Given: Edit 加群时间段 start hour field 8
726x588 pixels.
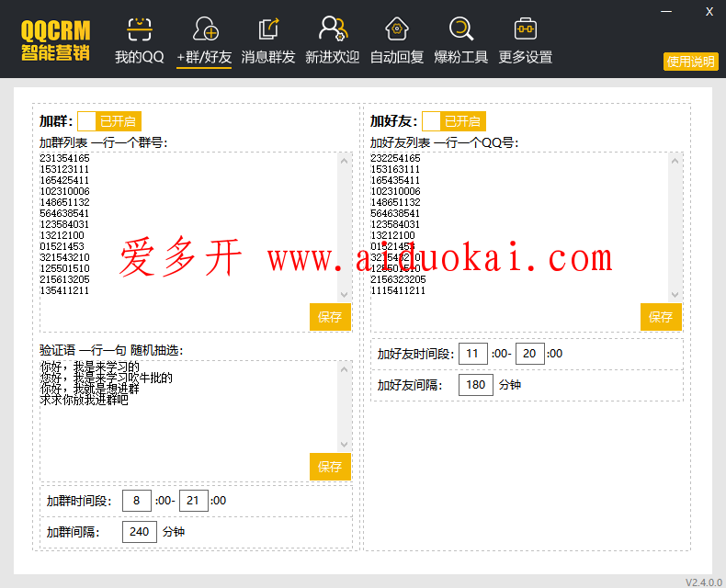Looking at the screenshot, I should [137, 501].
